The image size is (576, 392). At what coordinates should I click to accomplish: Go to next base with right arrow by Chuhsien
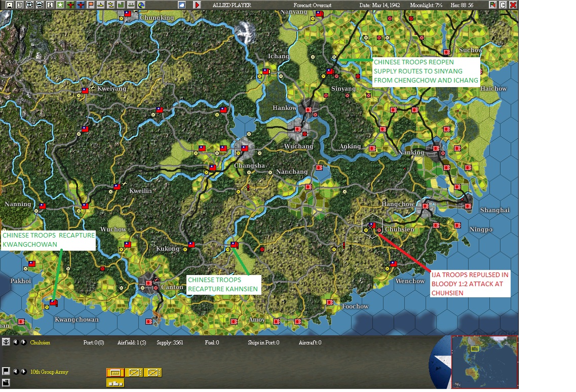(x=23, y=342)
